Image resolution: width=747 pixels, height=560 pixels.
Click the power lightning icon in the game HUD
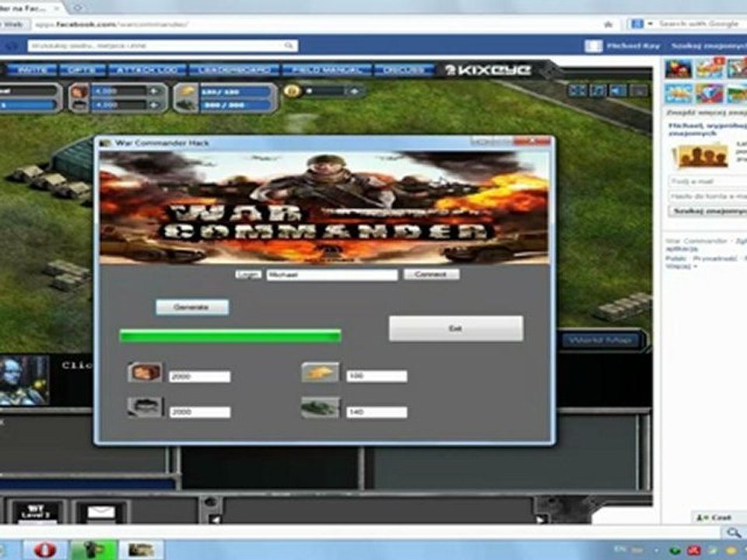click(x=187, y=90)
